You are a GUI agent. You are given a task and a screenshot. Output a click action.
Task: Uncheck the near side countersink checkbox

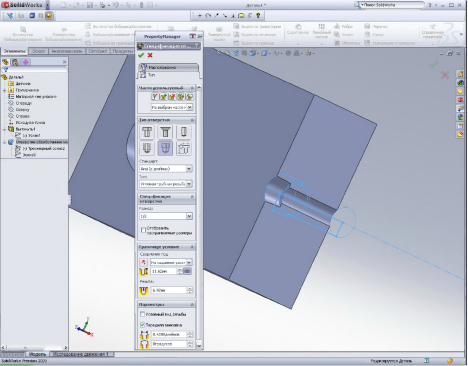coord(142,324)
